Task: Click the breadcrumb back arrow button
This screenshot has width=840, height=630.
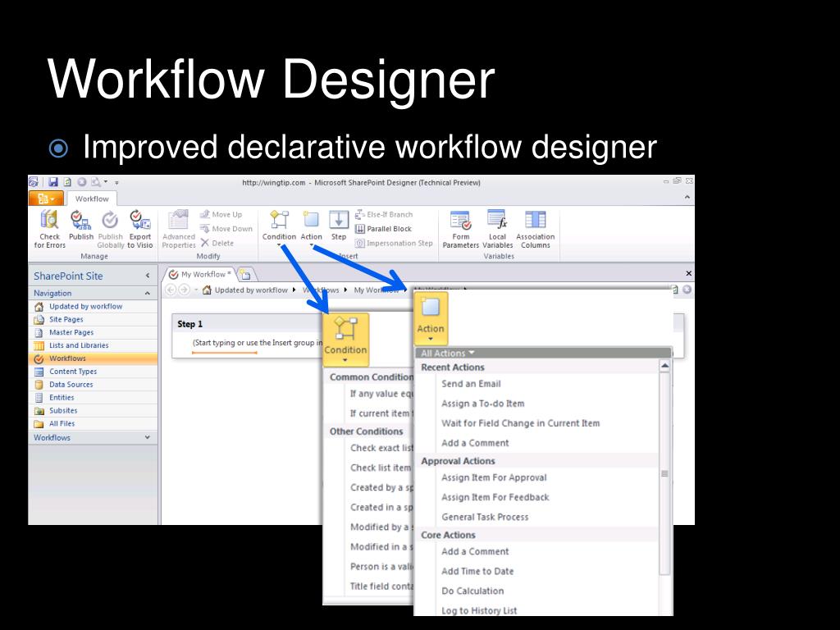Action: tap(171, 290)
